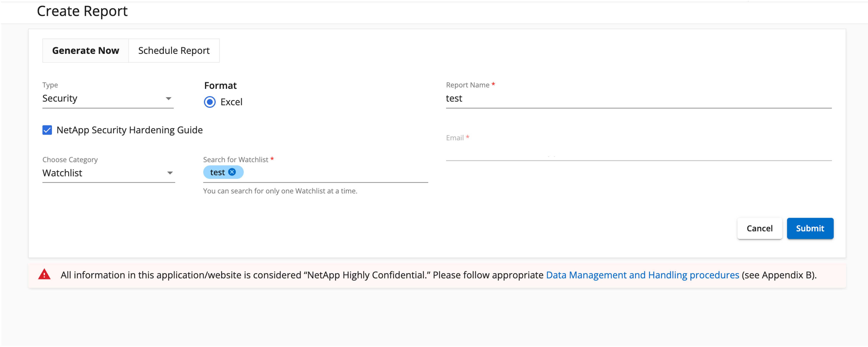Expand the Choose Category dropdown arrow
The image size is (868, 347).
(x=170, y=173)
